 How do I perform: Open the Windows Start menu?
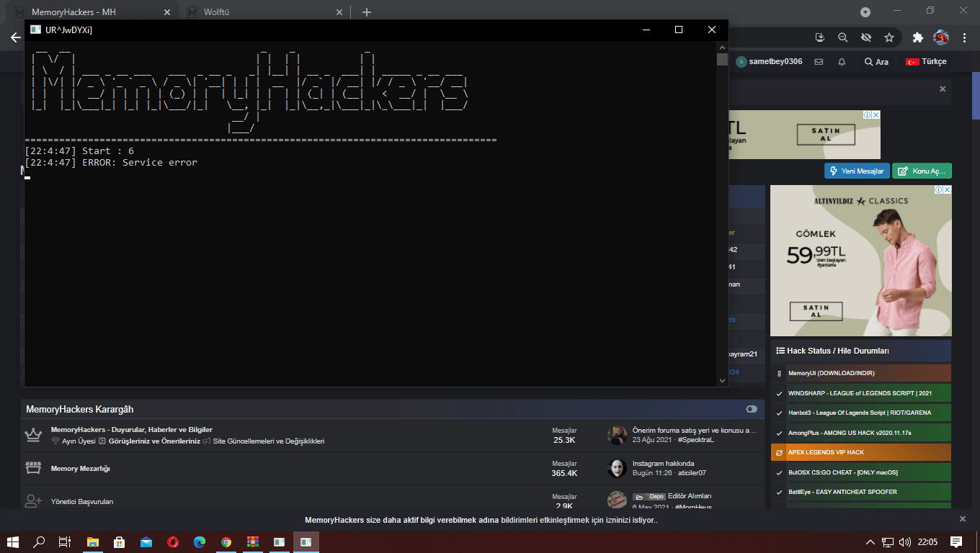tap(13, 541)
